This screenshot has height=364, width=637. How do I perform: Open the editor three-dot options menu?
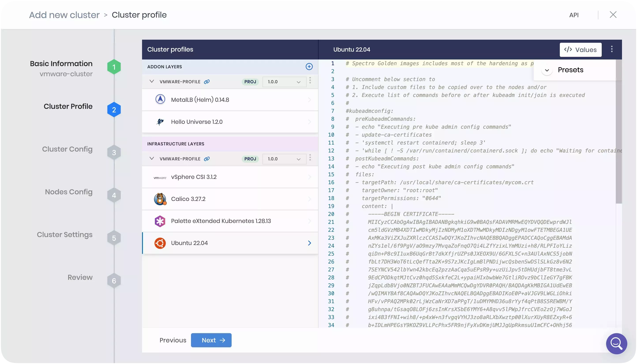coord(612,49)
